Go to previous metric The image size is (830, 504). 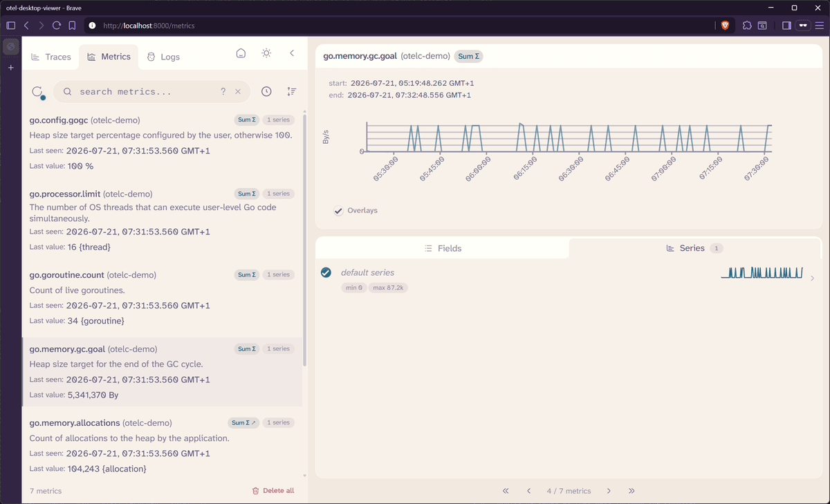click(529, 491)
